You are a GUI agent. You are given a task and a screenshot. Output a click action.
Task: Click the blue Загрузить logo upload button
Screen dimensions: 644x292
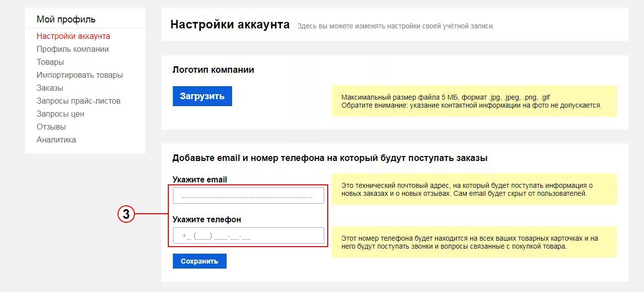tap(202, 96)
